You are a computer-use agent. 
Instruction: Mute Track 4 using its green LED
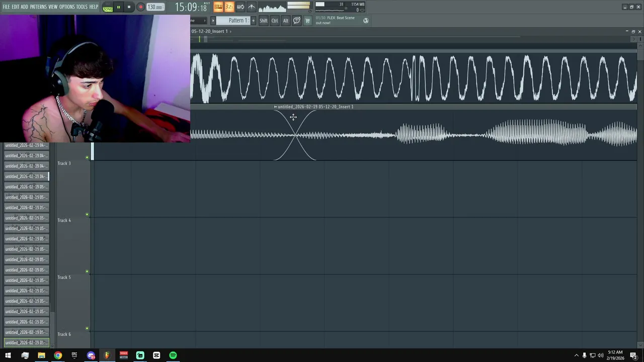click(x=87, y=215)
